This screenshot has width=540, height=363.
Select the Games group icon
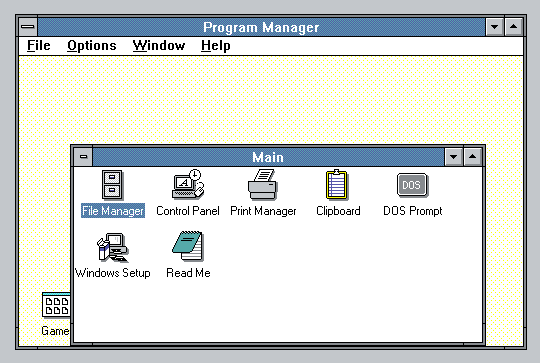56,305
